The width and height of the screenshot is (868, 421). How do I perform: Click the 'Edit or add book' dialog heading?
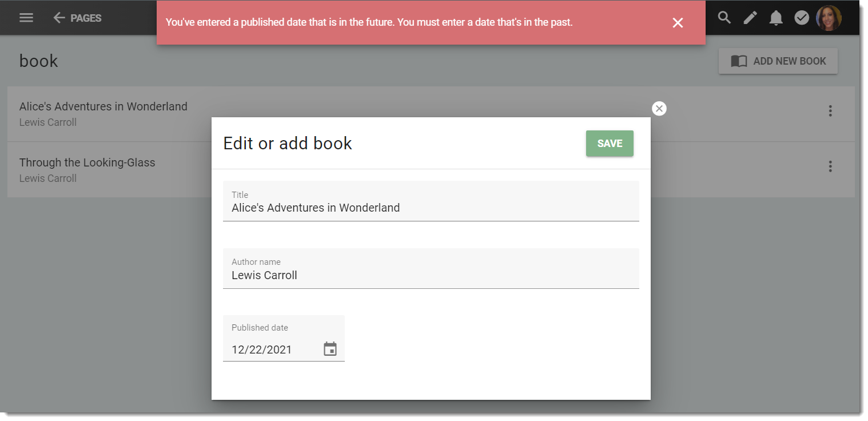[288, 143]
